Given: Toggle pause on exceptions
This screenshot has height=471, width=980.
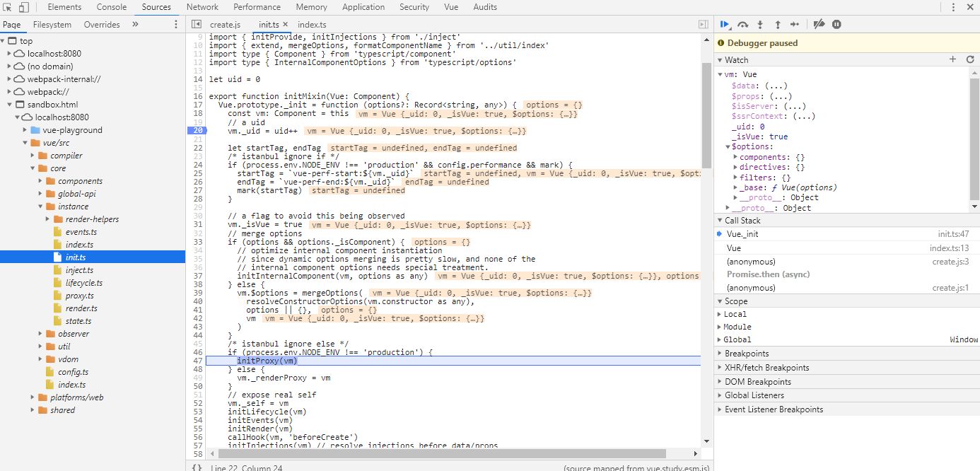Looking at the screenshot, I should tap(836, 24).
